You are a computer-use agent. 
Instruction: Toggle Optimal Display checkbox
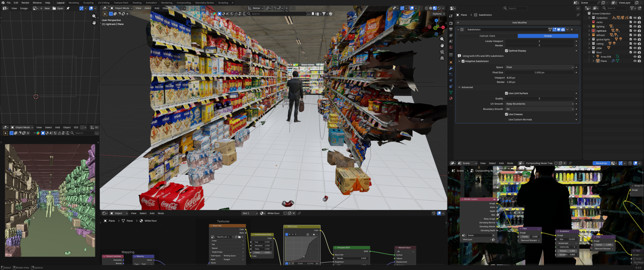click(x=507, y=51)
